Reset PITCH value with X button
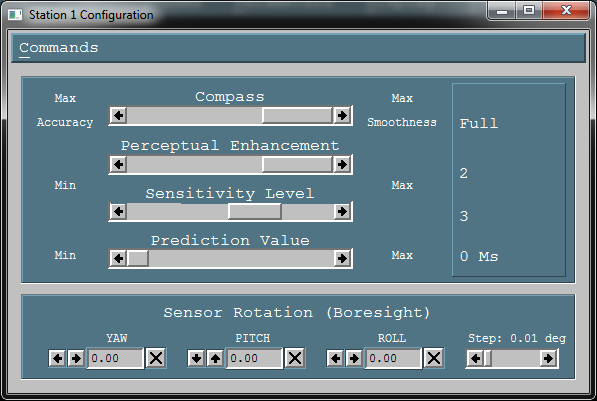The image size is (597, 401). coord(295,358)
